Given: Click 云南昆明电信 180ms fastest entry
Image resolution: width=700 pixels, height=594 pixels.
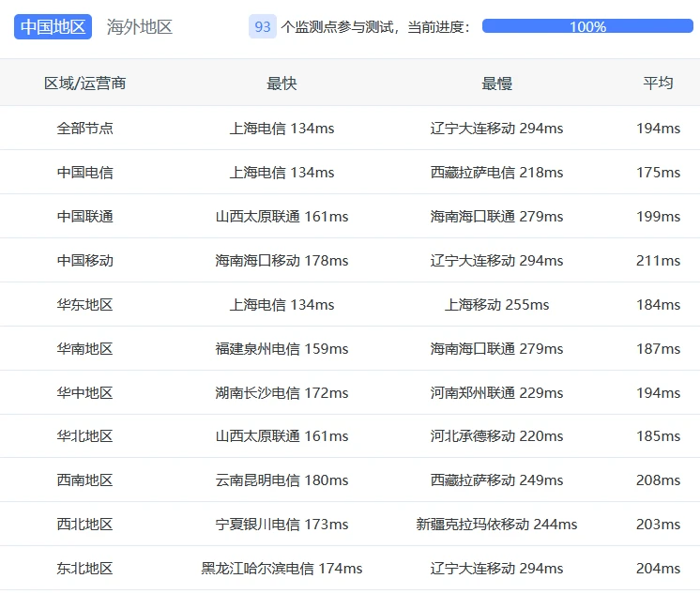Looking at the screenshot, I should (282, 480).
